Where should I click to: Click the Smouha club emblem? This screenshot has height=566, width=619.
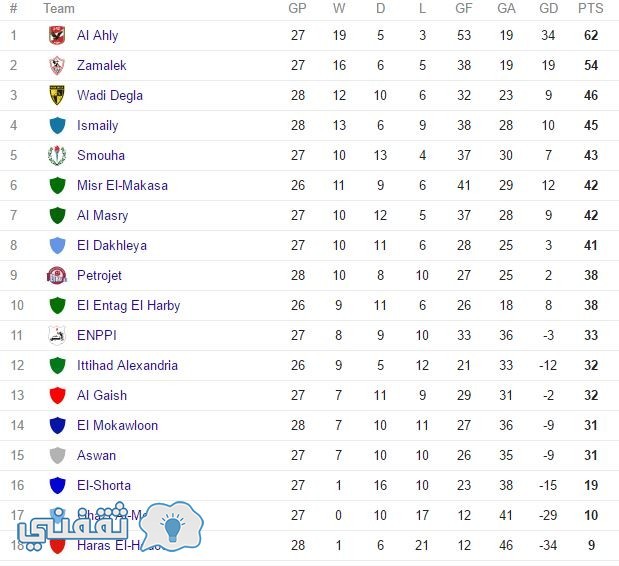point(57,155)
